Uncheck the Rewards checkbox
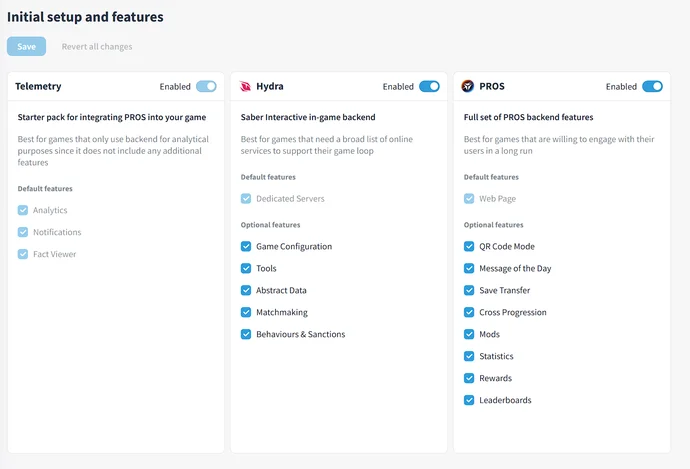The image size is (690, 469). tap(469, 378)
